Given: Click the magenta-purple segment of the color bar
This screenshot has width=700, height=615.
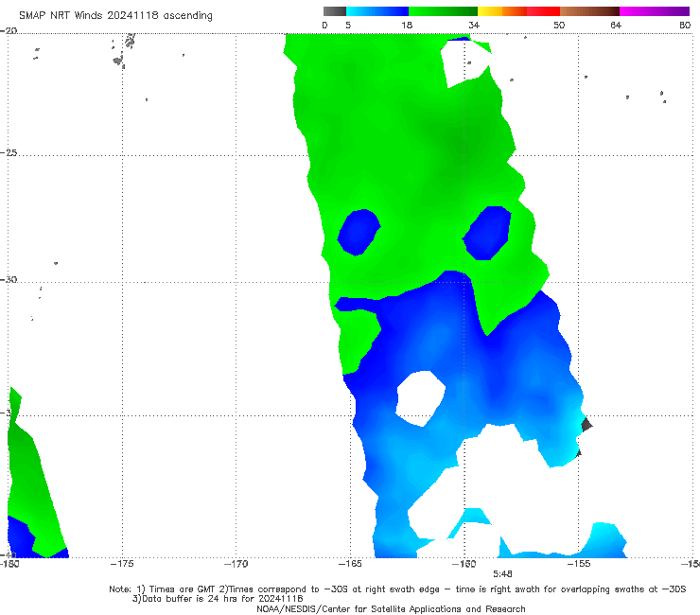Looking at the screenshot, I should click(655, 11).
